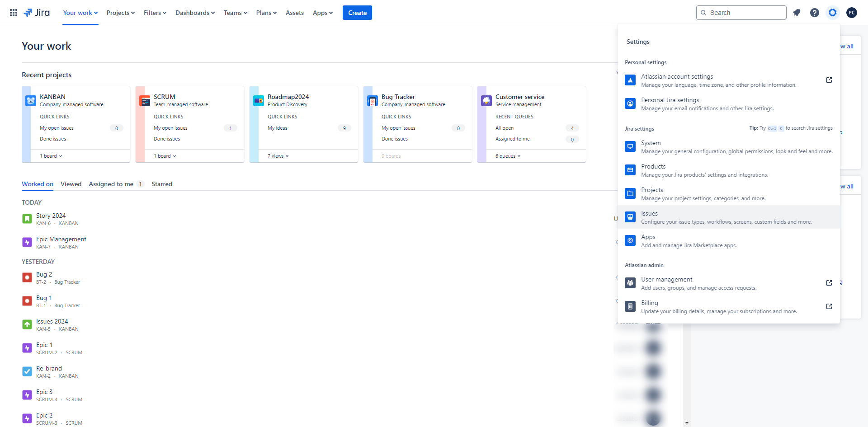868x427 pixels.
Task: Click the SCRUM project avatar icon
Action: [x=145, y=101]
